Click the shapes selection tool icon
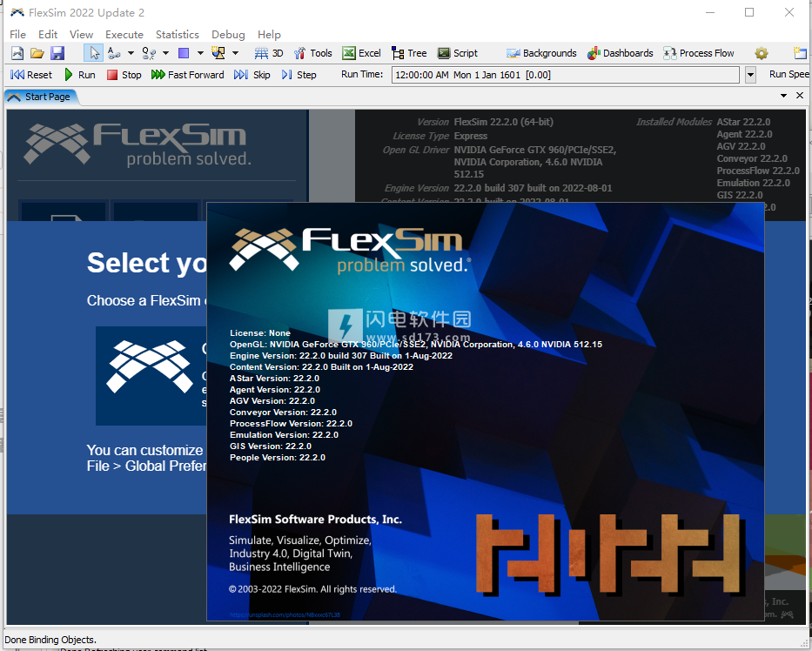 pos(218,53)
